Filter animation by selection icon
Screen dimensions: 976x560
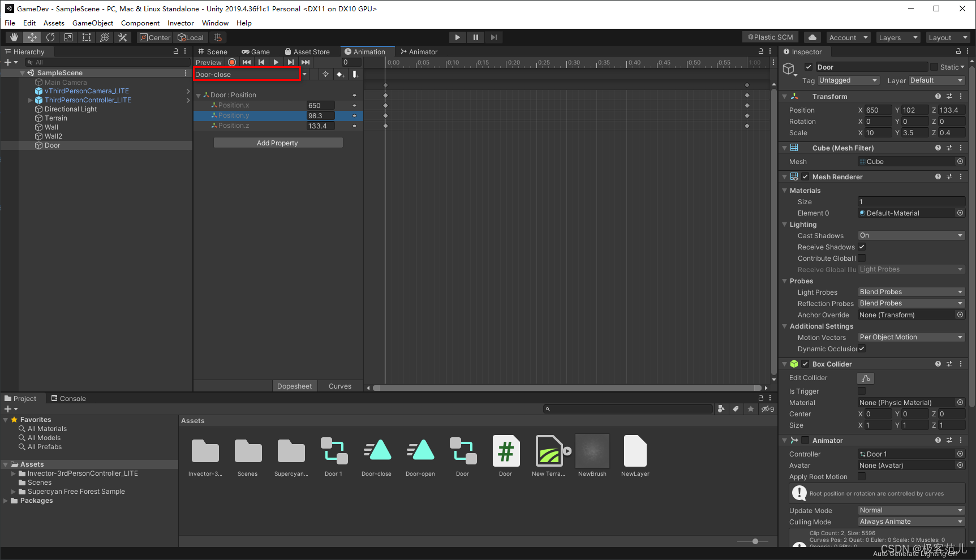point(325,74)
